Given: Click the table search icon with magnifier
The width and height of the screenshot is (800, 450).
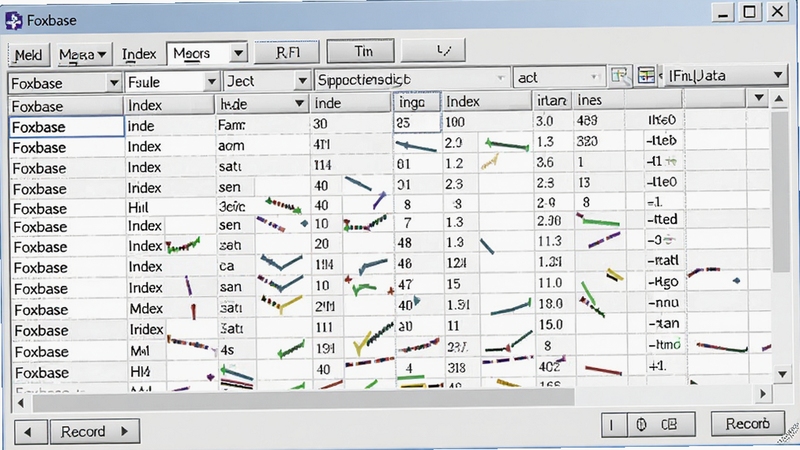Looking at the screenshot, I should point(620,77).
